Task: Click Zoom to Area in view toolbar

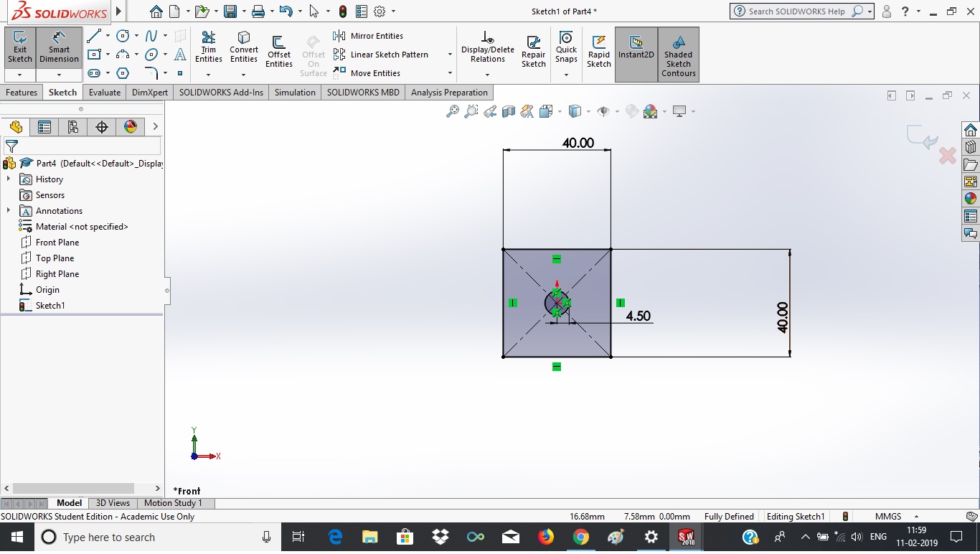Action: pos(471,111)
